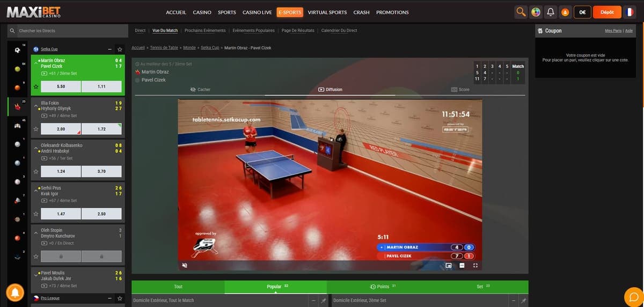Pin the Domicile Extérieur, Tout le Match market
644x307 pixels.
tap(323, 301)
